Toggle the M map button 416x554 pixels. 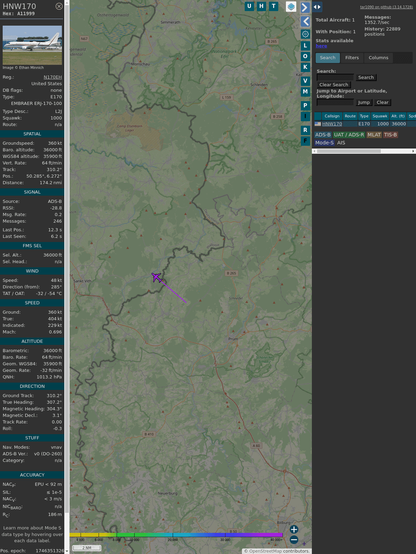pyautogui.click(x=305, y=92)
